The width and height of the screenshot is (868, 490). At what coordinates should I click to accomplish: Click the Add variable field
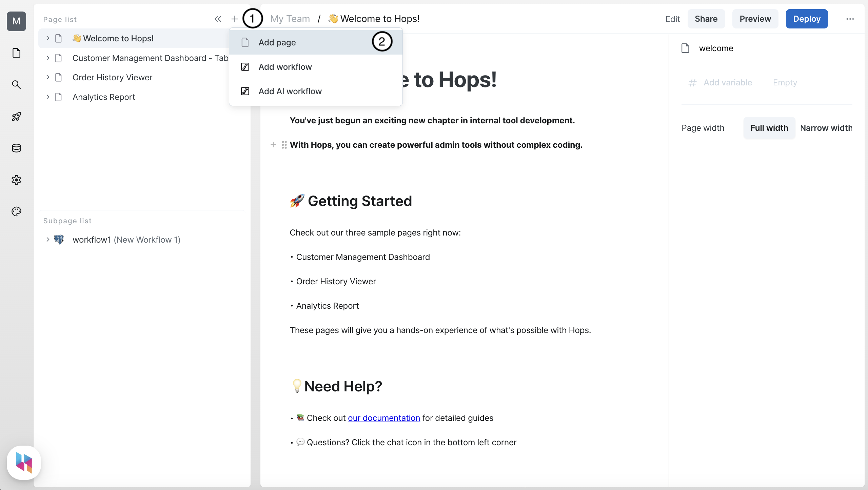[x=728, y=82]
